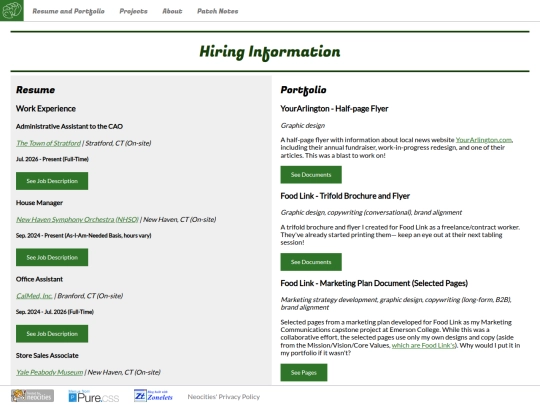Click the Portfolio section heading
Viewport: 540px width, 405px height.
click(303, 90)
